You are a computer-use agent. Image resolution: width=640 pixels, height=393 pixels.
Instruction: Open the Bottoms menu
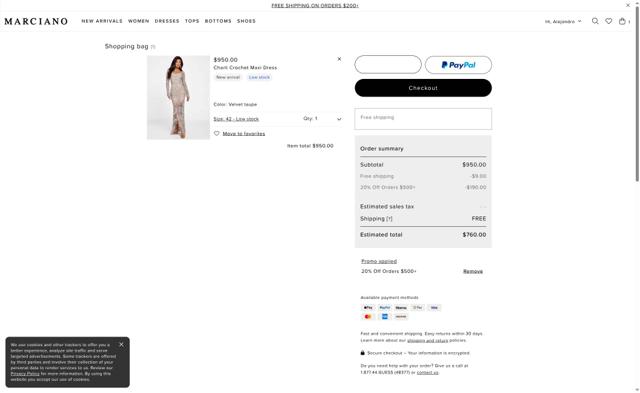[x=218, y=21]
